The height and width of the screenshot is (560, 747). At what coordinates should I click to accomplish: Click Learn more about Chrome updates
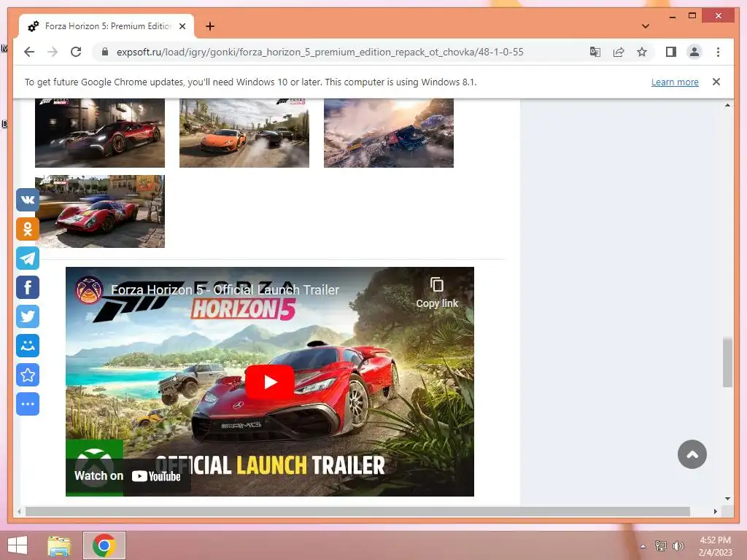coord(675,82)
